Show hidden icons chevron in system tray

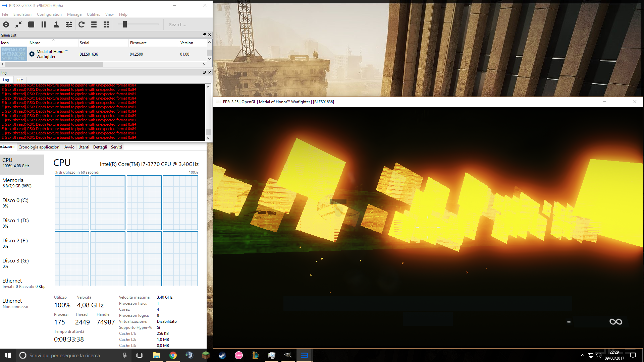pos(582,355)
